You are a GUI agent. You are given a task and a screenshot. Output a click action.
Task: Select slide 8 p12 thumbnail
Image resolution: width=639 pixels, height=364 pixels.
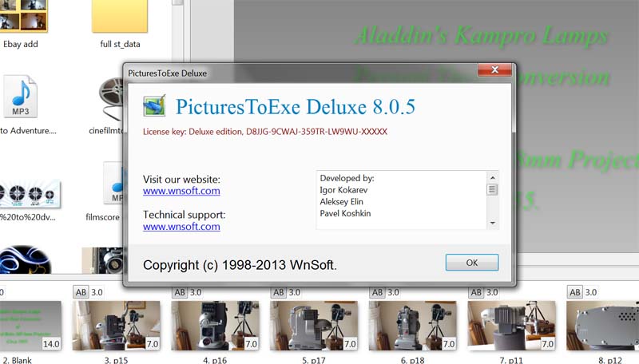coord(603,326)
